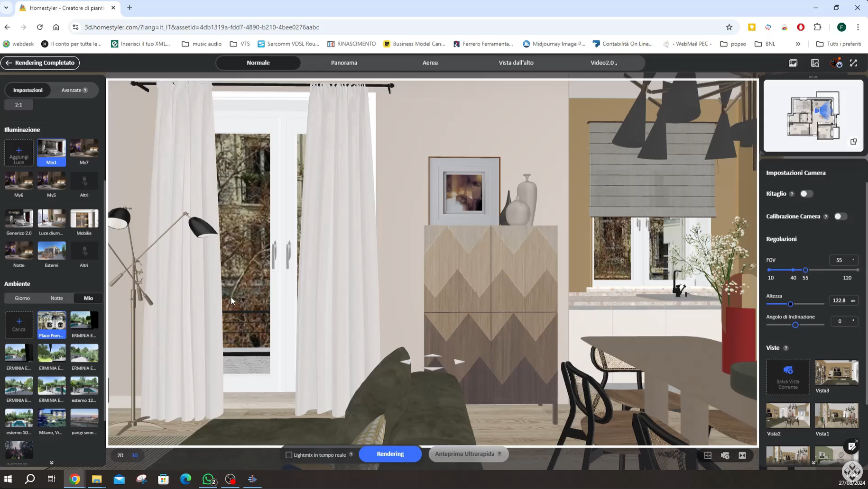Screen dimensions: 868x489
Task: Pop out the minimap floor plan
Action: coord(853,142)
